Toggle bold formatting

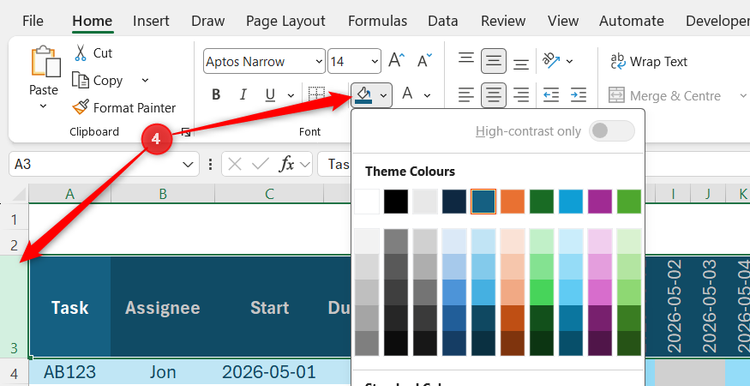[216, 95]
